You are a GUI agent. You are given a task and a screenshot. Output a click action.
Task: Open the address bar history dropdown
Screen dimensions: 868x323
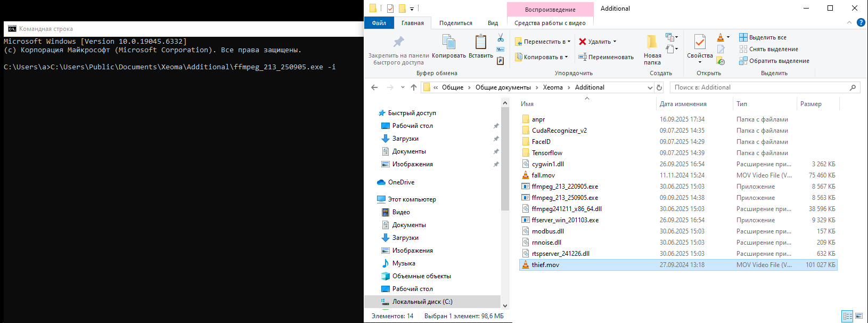coord(650,87)
